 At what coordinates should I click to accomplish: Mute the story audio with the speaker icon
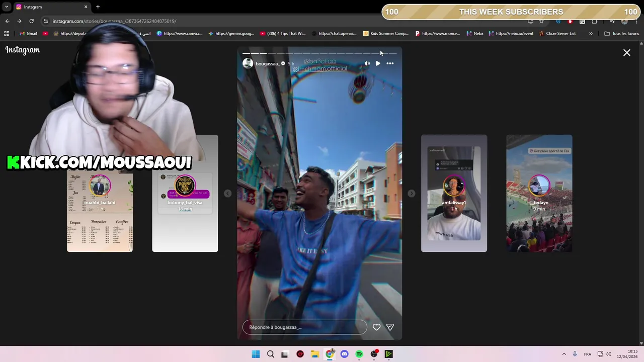367,63
